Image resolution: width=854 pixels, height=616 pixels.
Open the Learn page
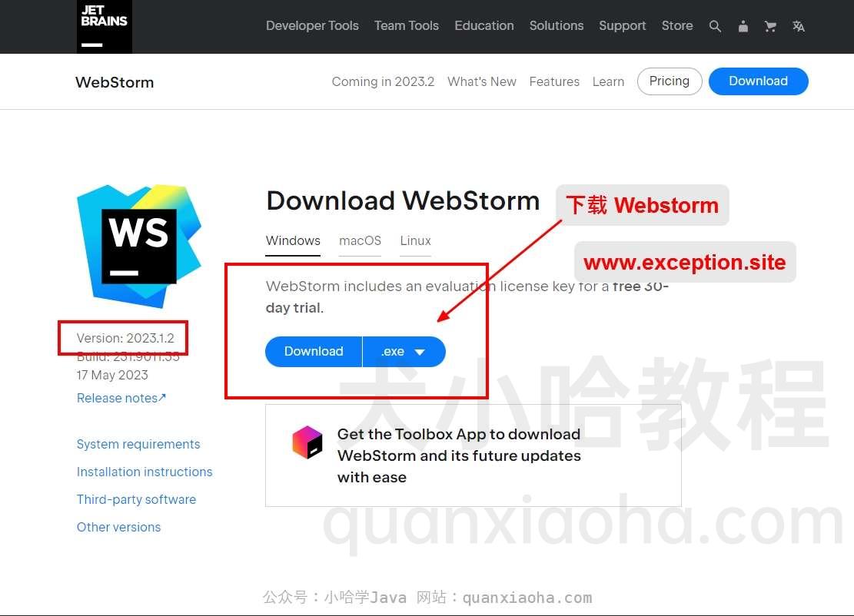(x=608, y=81)
